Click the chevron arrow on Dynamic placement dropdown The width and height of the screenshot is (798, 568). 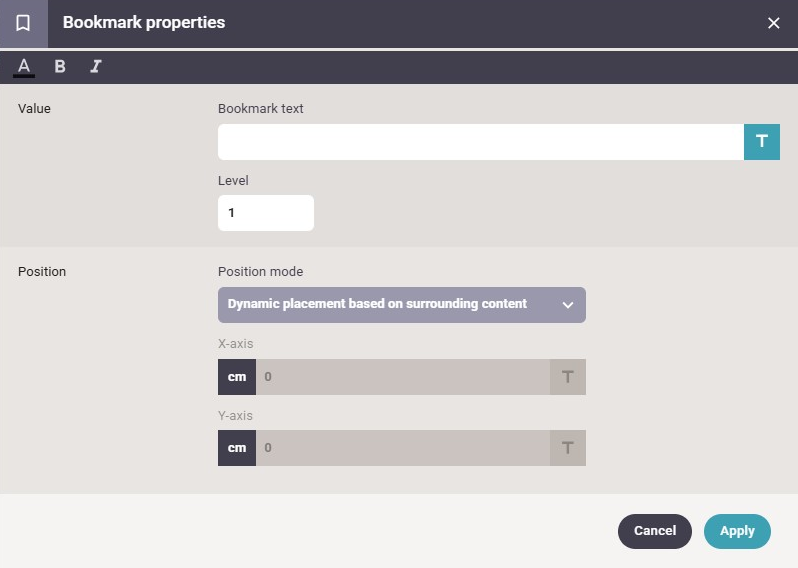567,305
